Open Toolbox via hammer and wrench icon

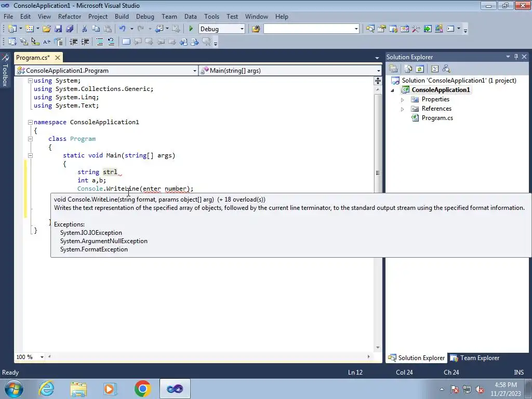pyautogui.click(x=416, y=29)
